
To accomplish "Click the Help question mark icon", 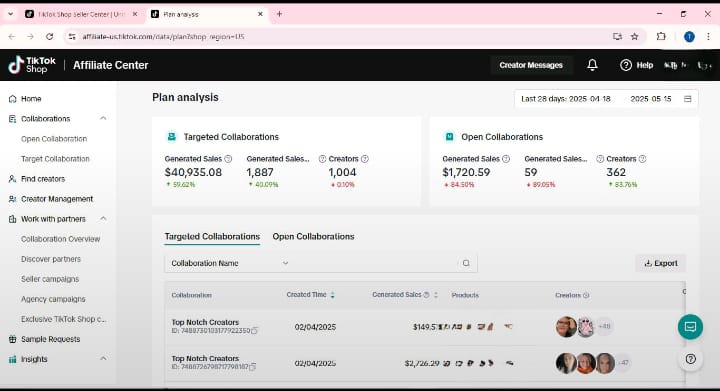I will (x=625, y=65).
